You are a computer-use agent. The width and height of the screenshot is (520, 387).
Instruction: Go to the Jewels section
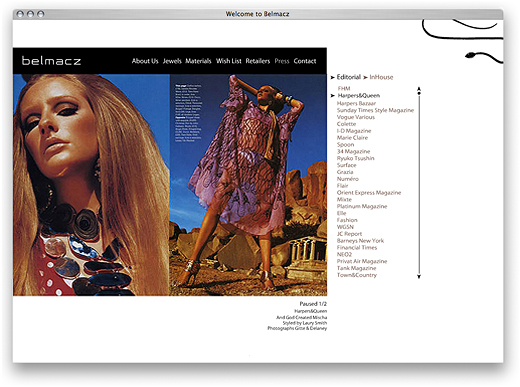coord(172,61)
